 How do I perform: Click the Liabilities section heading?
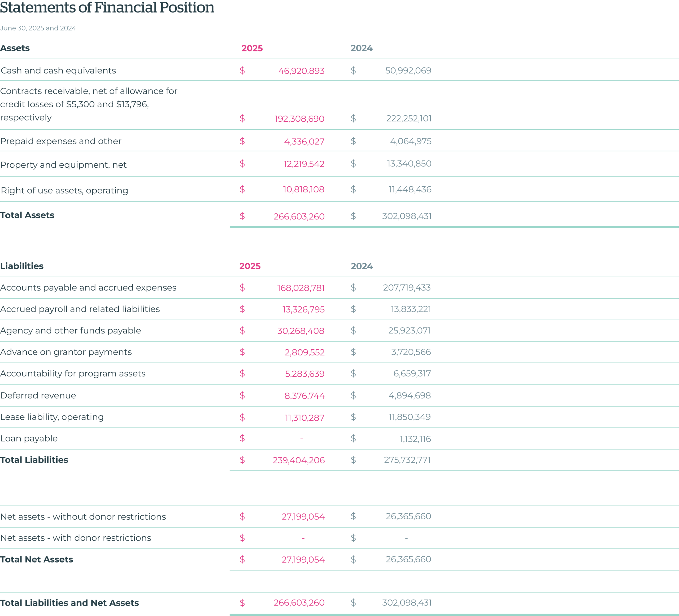(22, 266)
